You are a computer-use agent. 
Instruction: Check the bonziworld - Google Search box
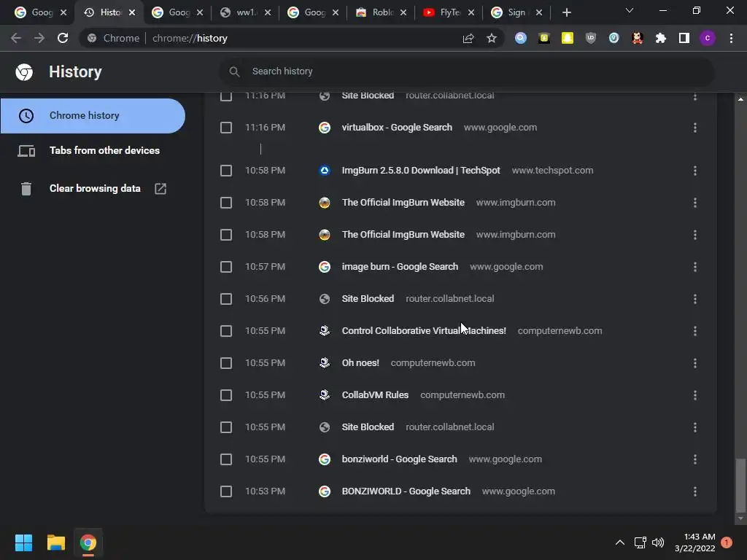click(226, 459)
